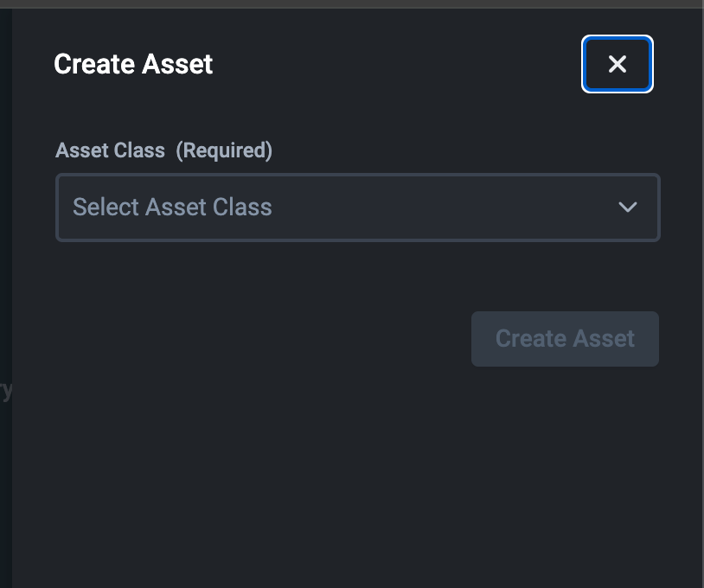Click the close button's blue focus outline
This screenshot has width=704, height=588.
coord(617,40)
